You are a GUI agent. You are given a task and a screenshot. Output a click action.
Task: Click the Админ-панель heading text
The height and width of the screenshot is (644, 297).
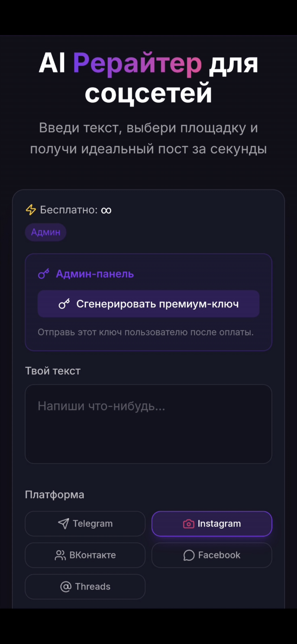pos(95,274)
